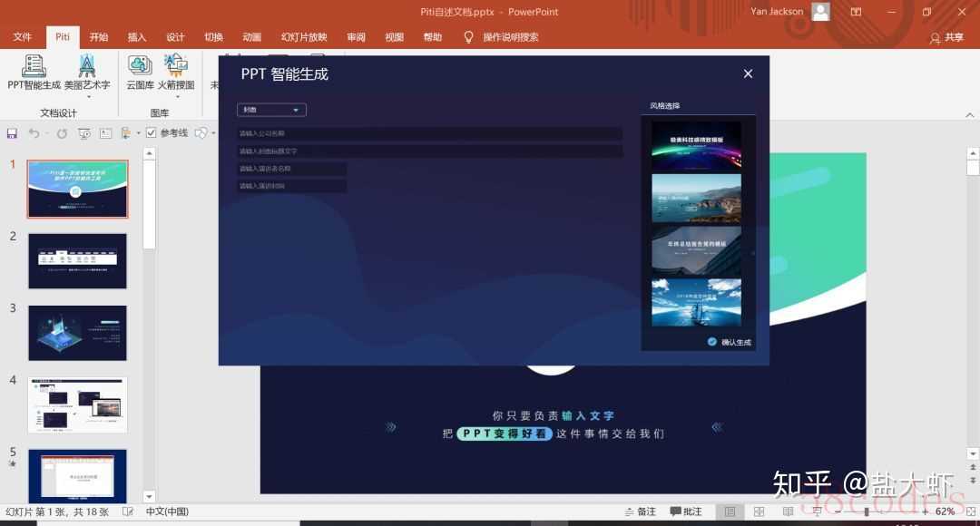This screenshot has height=526, width=980.
Task: Expand the 火箭搜图 dropdown arrow
Action: point(178,97)
